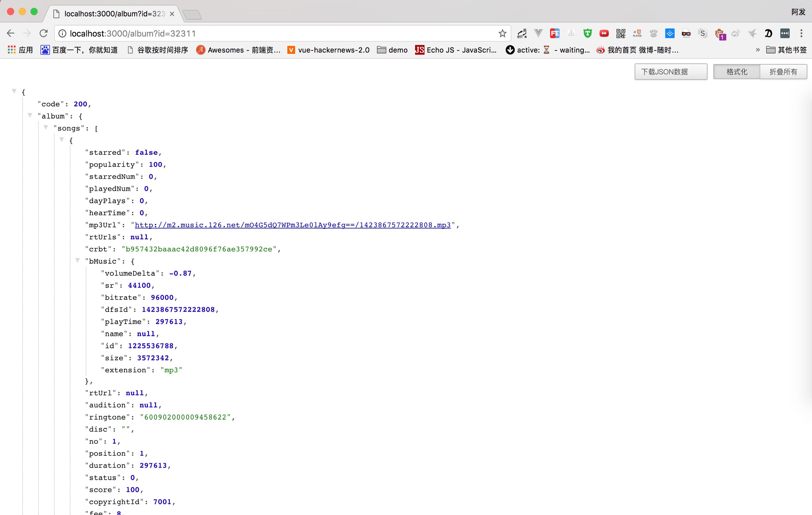
Task: Open the Vue devtools extension icon
Action: [x=538, y=33]
